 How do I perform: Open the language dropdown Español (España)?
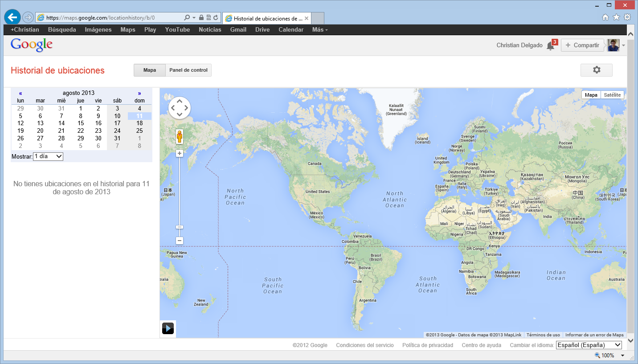click(589, 345)
